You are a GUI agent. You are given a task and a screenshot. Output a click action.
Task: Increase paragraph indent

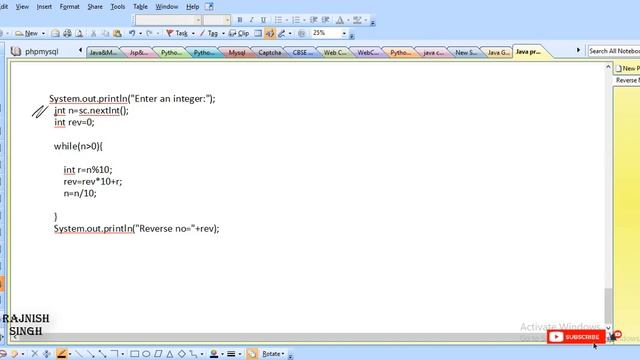(x=326, y=20)
